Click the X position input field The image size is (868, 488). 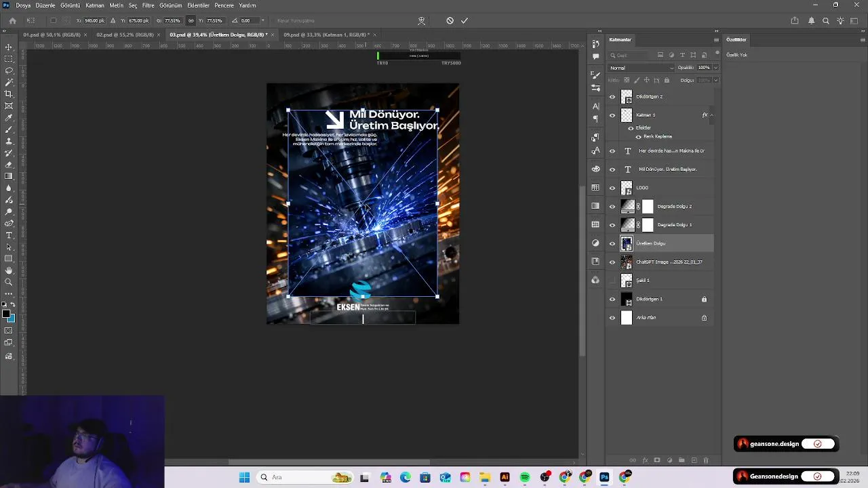94,20
